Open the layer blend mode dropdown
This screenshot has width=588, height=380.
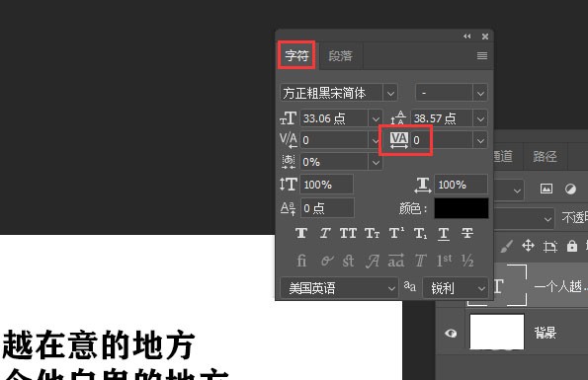coord(524,219)
